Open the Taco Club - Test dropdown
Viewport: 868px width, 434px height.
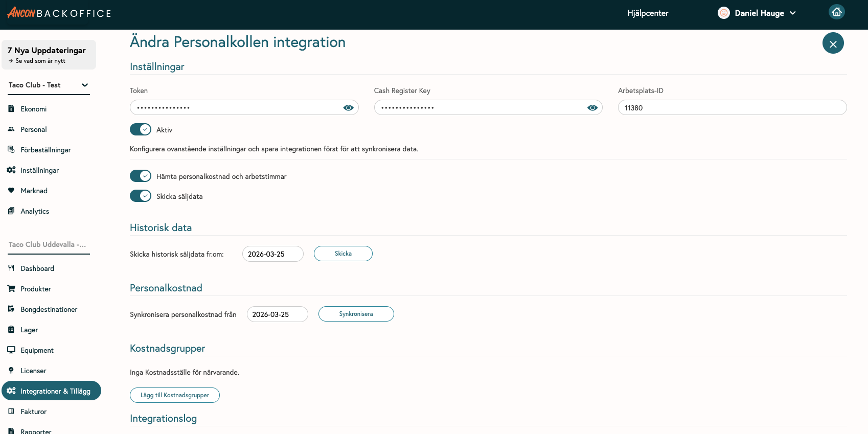point(49,85)
